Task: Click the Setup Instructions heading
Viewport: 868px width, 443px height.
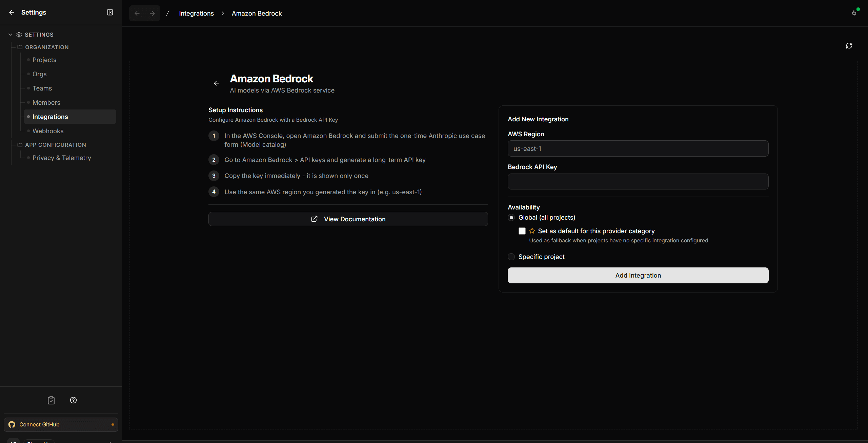Action: pos(236,110)
